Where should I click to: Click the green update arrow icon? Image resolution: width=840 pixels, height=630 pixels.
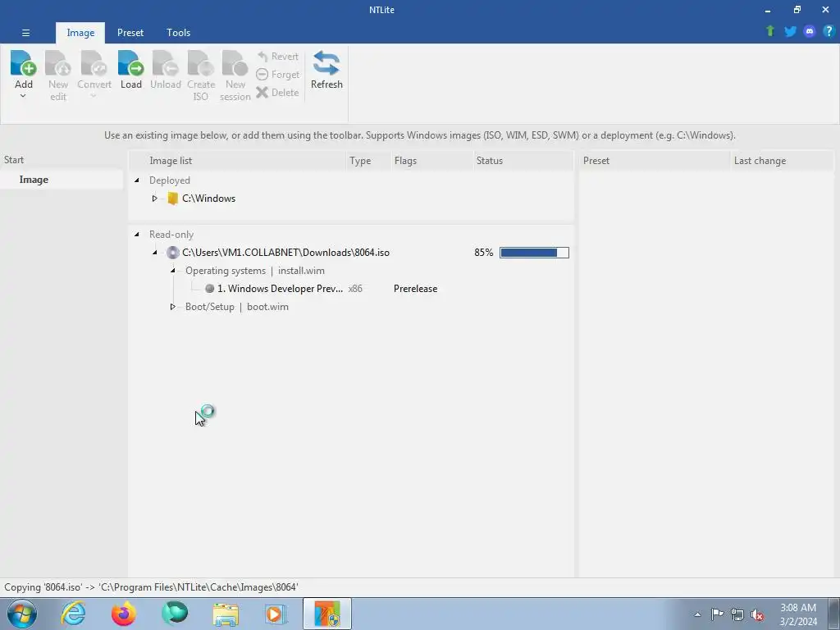(770, 31)
